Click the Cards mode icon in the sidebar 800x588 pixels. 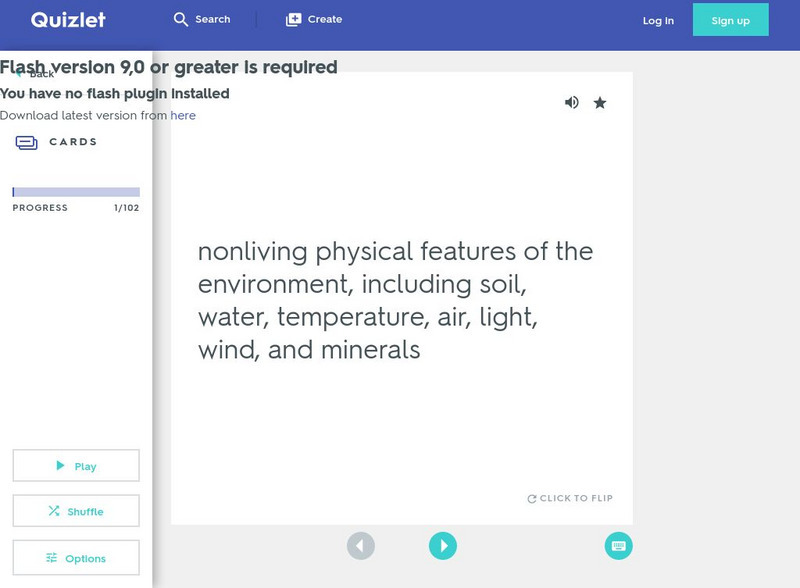(27, 141)
